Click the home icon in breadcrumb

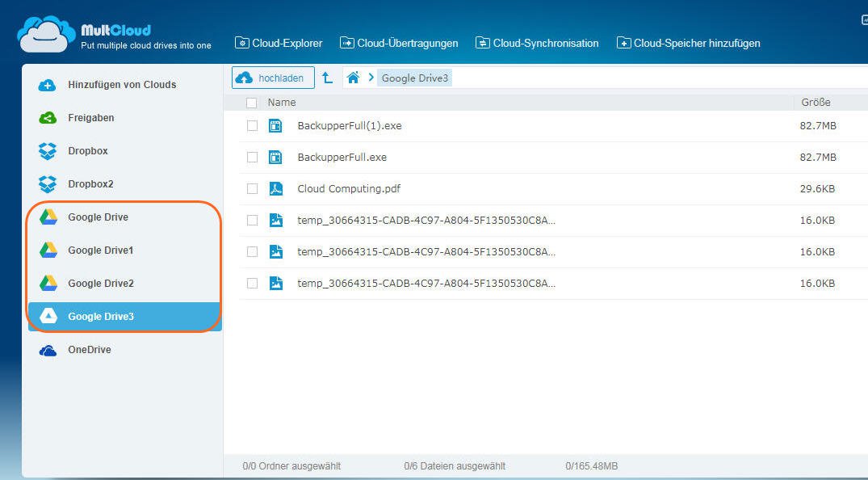pos(353,78)
